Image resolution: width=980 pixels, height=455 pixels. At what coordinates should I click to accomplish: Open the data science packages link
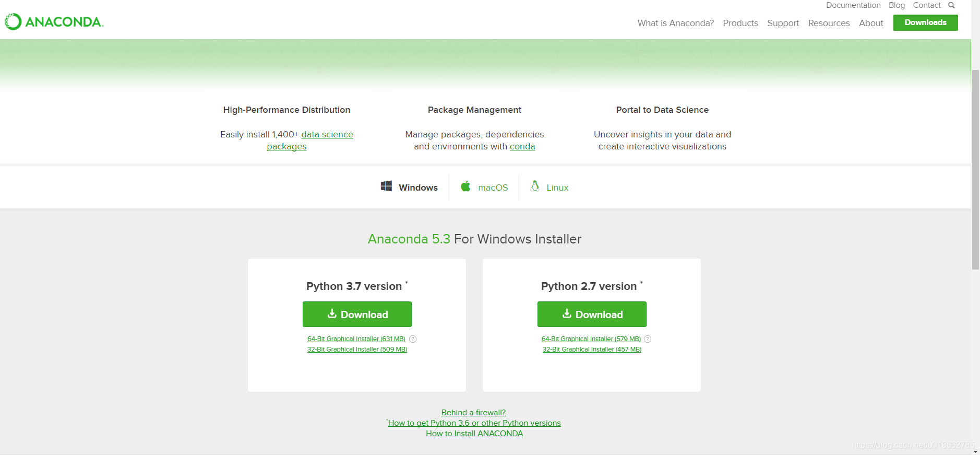pyautogui.click(x=327, y=134)
